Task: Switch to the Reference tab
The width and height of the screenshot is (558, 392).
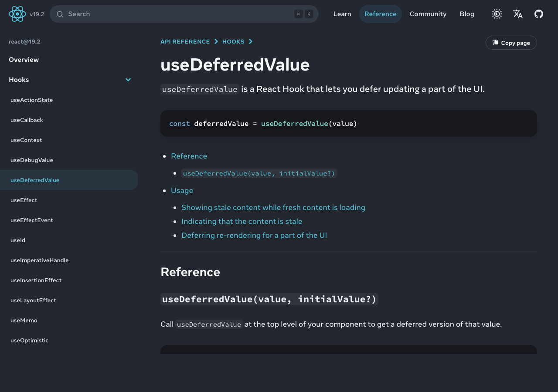Action: point(380,14)
